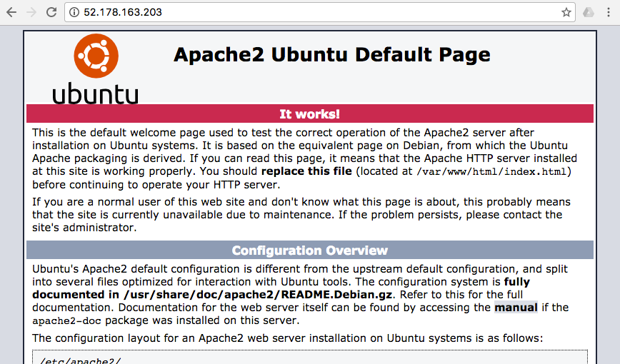This screenshot has width=620, height=364.
Task: Click the Apache2 Ubuntu Default Page heading
Action: coord(332,54)
